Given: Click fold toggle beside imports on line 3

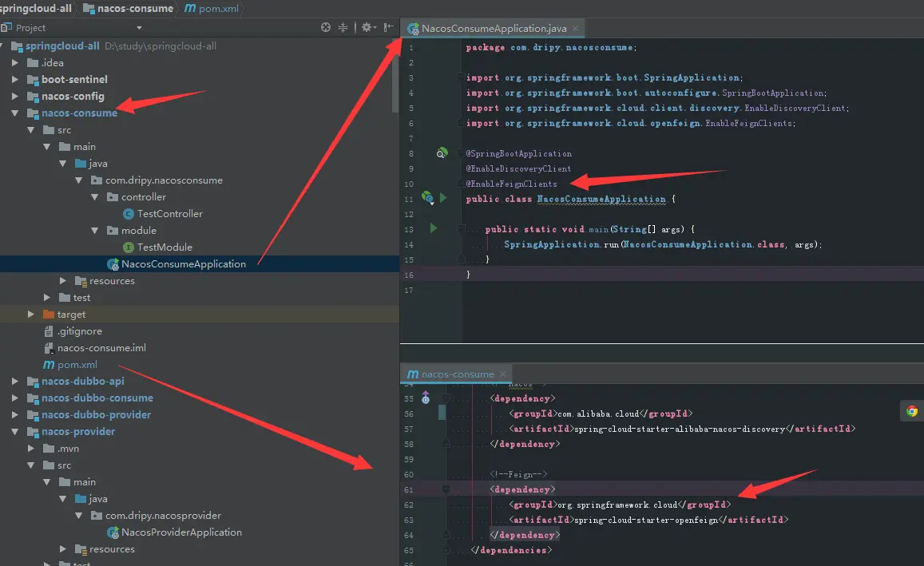Looking at the screenshot, I should click(x=461, y=77).
